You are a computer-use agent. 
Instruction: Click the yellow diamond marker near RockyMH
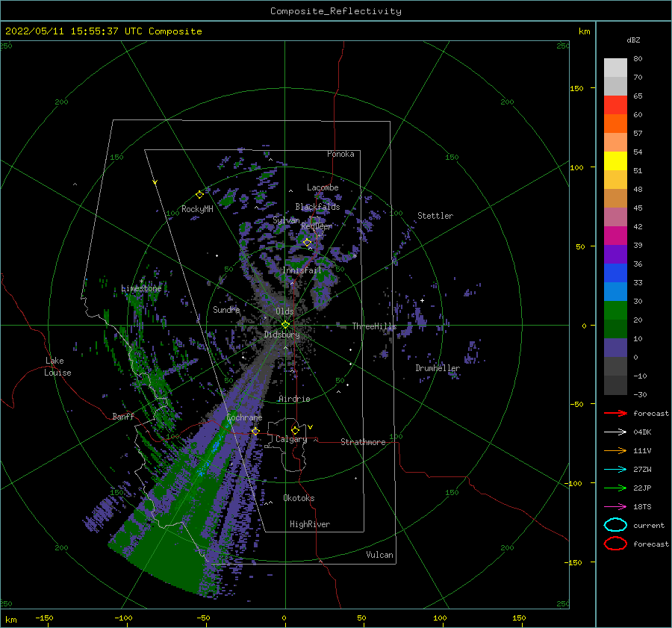point(199,195)
